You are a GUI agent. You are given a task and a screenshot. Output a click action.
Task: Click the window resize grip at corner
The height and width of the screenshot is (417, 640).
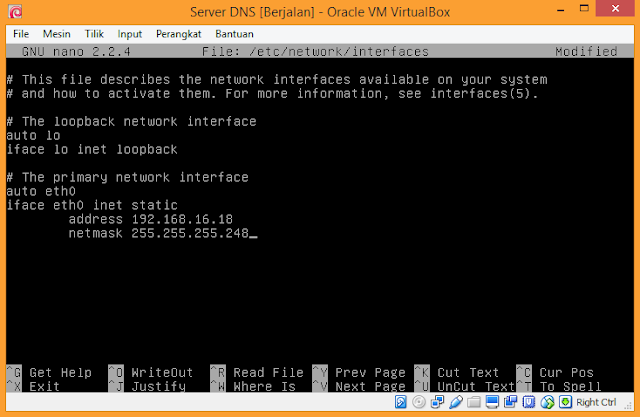coord(628,406)
